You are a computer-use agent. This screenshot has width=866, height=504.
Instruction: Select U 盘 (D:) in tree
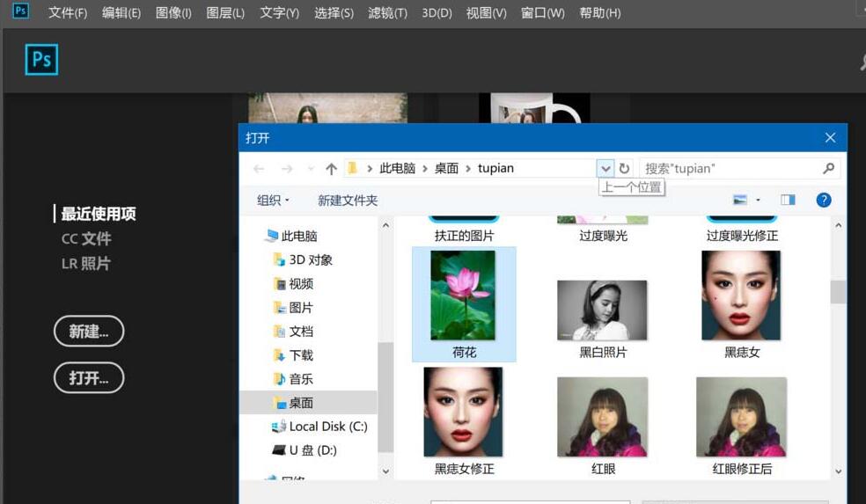tap(312, 449)
